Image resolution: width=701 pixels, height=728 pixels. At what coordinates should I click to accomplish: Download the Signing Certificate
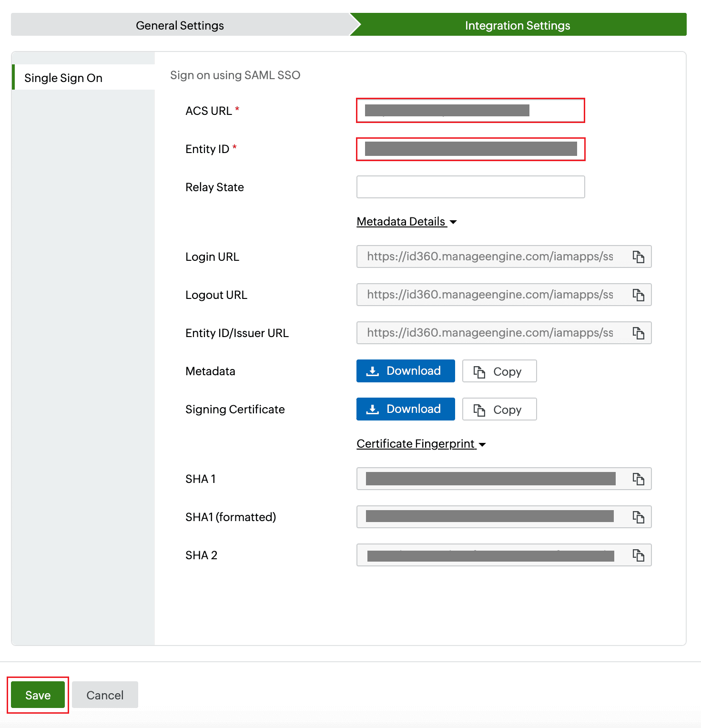(x=406, y=409)
